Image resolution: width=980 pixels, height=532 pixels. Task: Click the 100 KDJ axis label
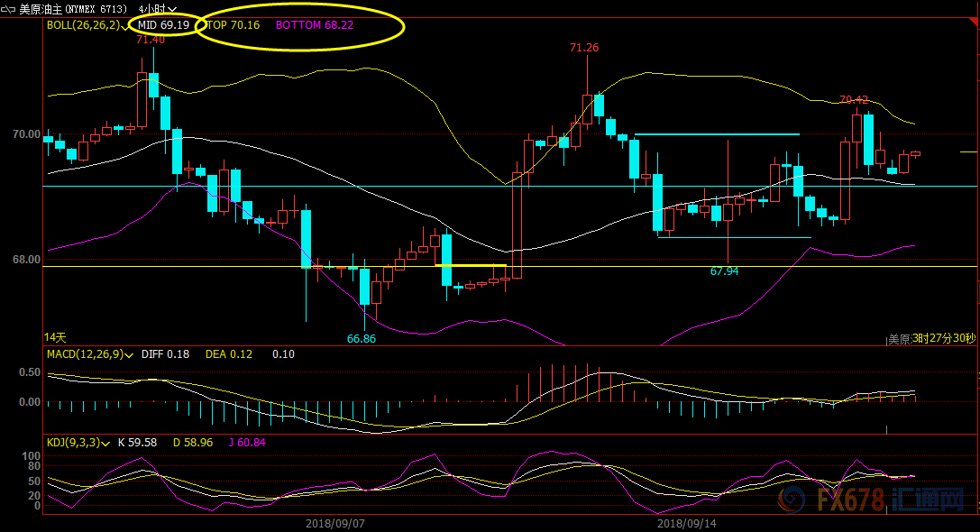pos(32,455)
